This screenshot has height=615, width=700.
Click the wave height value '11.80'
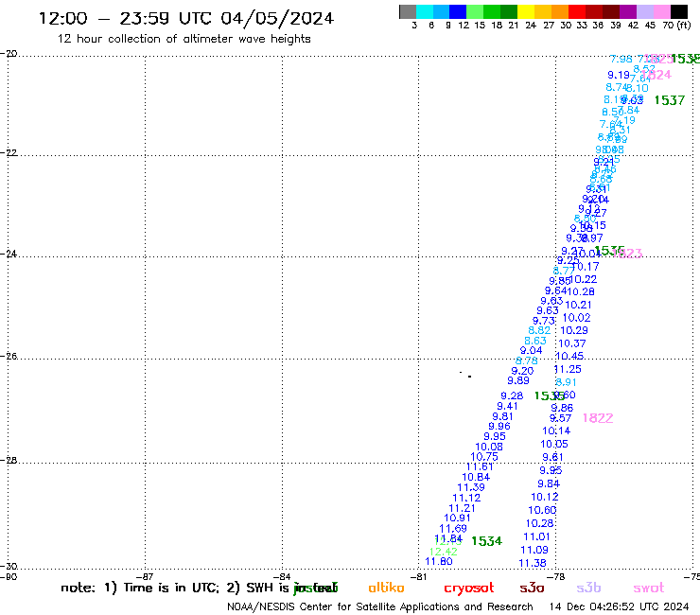439,561
